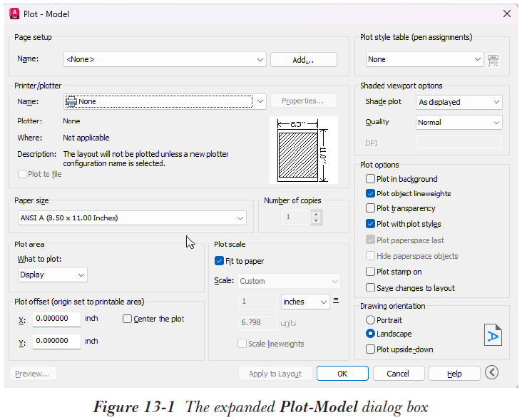This screenshot has width=522, height=420.
Task: Increase number of copies with up arrow
Action: point(316,214)
